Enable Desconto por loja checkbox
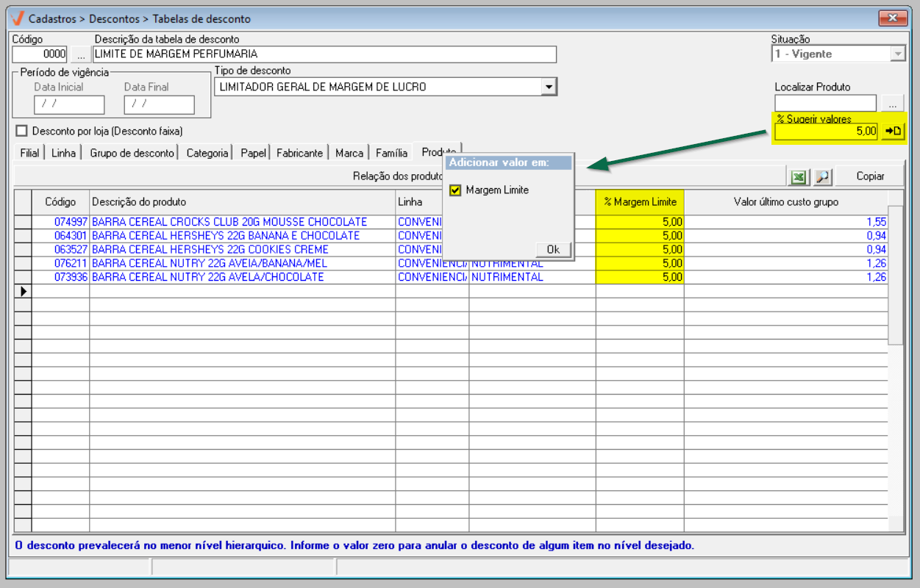Screen dimensions: 920x588 click(21, 131)
